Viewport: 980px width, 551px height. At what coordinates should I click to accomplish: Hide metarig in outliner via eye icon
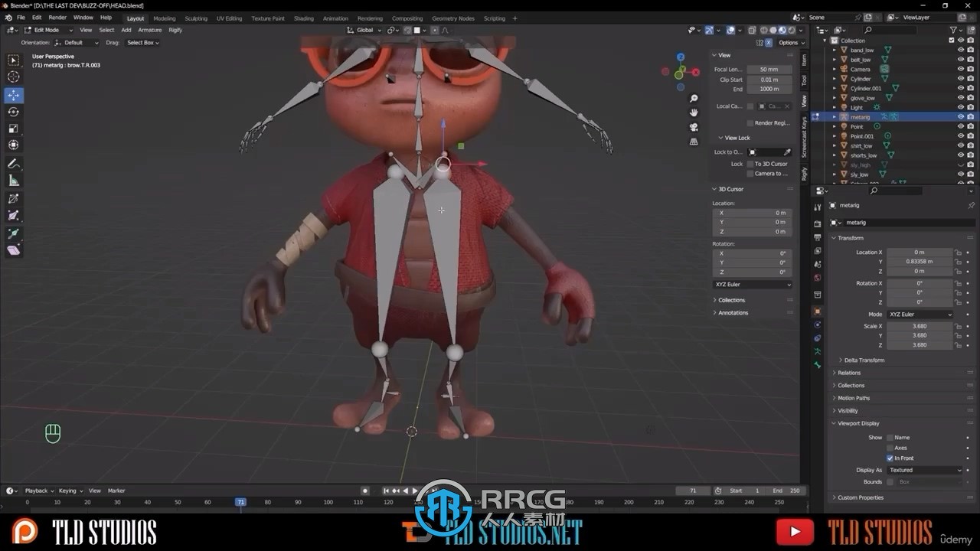point(961,117)
